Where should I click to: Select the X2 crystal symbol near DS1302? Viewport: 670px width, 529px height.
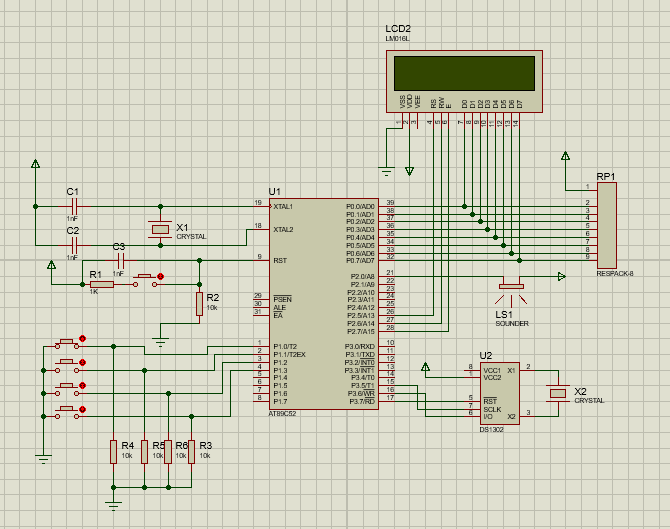(558, 393)
